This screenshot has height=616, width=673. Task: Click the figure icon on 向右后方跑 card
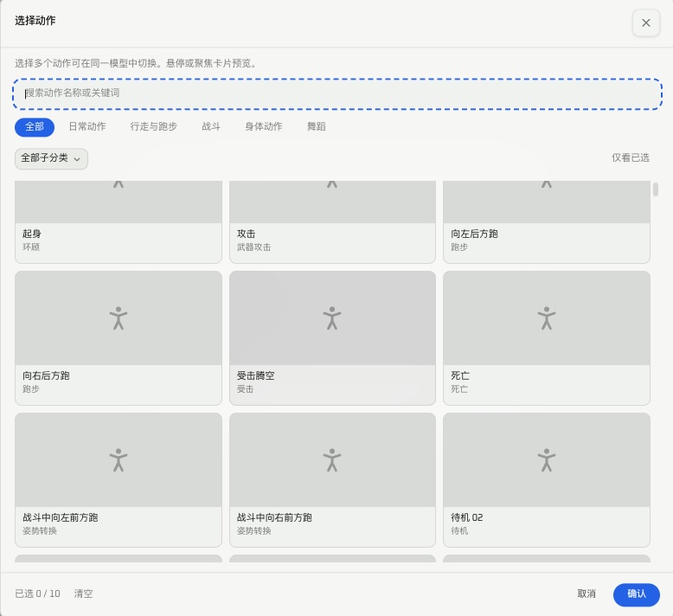point(119,318)
